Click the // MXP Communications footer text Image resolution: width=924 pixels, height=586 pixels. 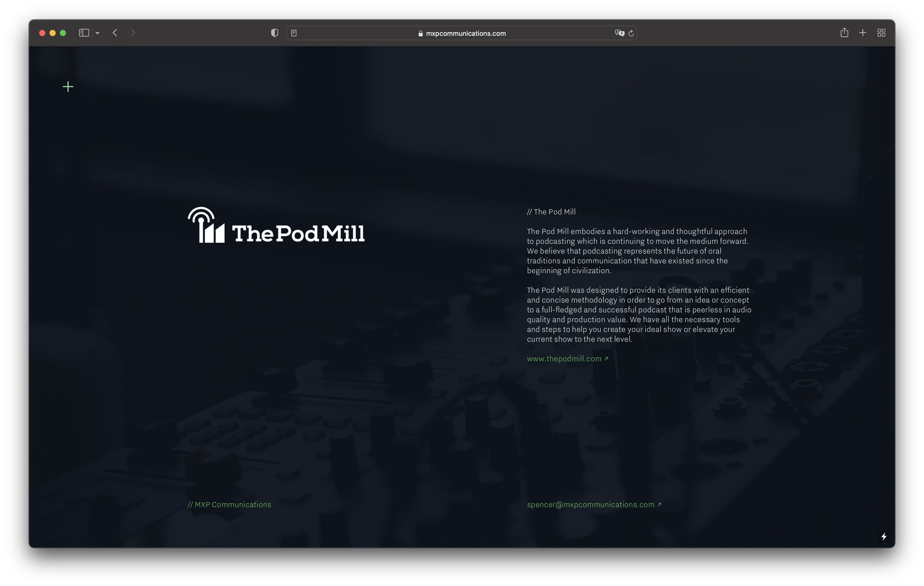[229, 504]
